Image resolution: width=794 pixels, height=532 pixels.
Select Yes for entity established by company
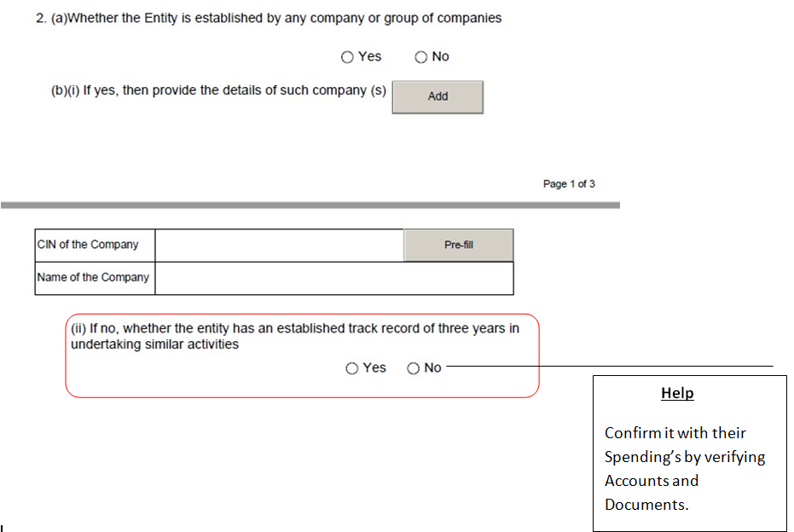pos(347,57)
